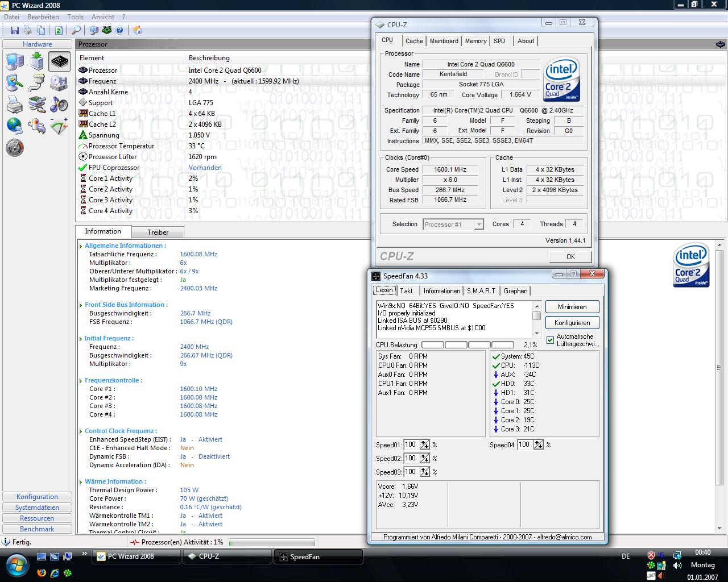728x582 pixels.
Task: Open the Tools menu in PC Wizard
Action: tap(75, 17)
